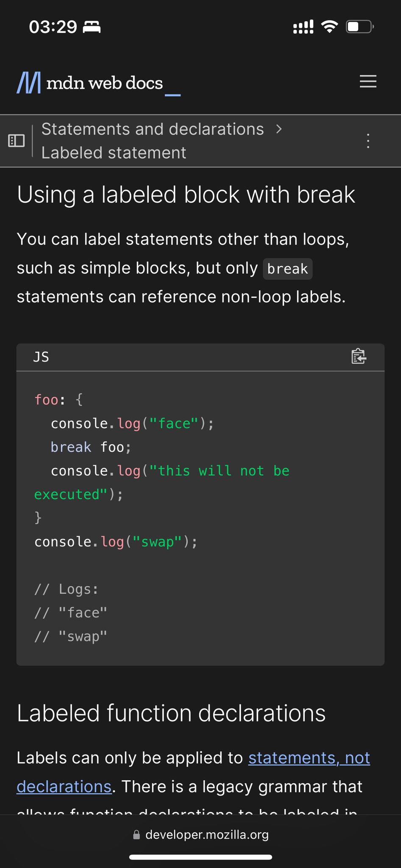The height and width of the screenshot is (868, 401).
Task: Tap the Labeled statement breadcrumb
Action: (x=114, y=153)
